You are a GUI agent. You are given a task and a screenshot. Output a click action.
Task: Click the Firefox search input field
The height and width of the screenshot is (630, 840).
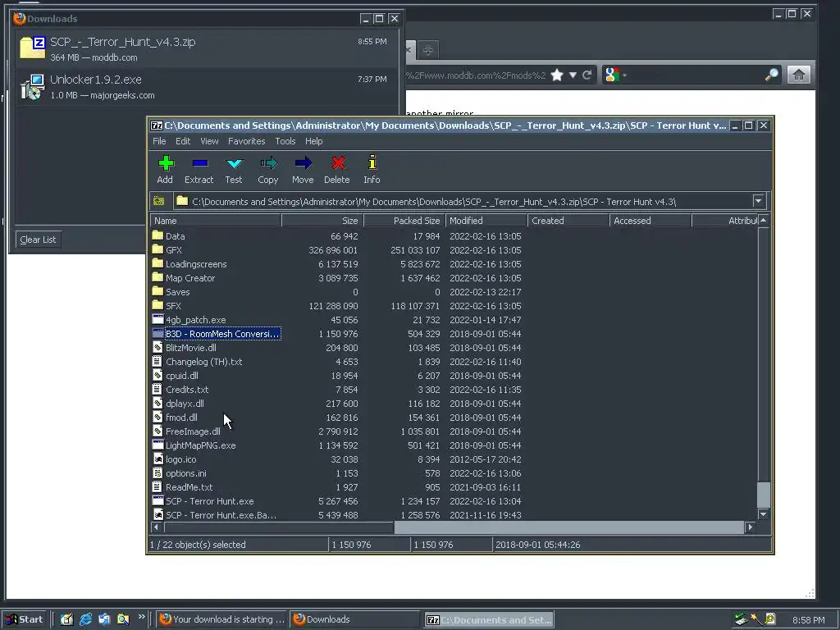(694, 75)
